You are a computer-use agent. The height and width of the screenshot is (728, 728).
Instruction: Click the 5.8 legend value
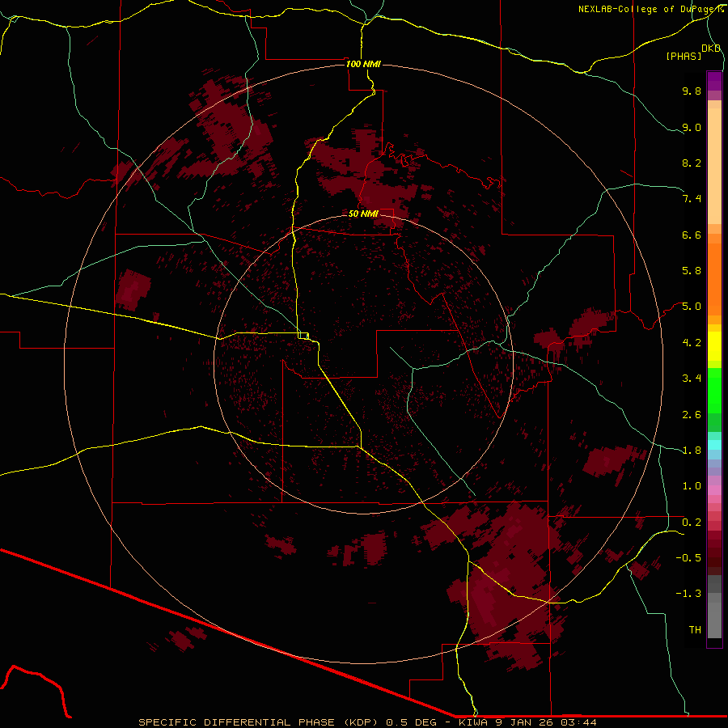[692, 271]
